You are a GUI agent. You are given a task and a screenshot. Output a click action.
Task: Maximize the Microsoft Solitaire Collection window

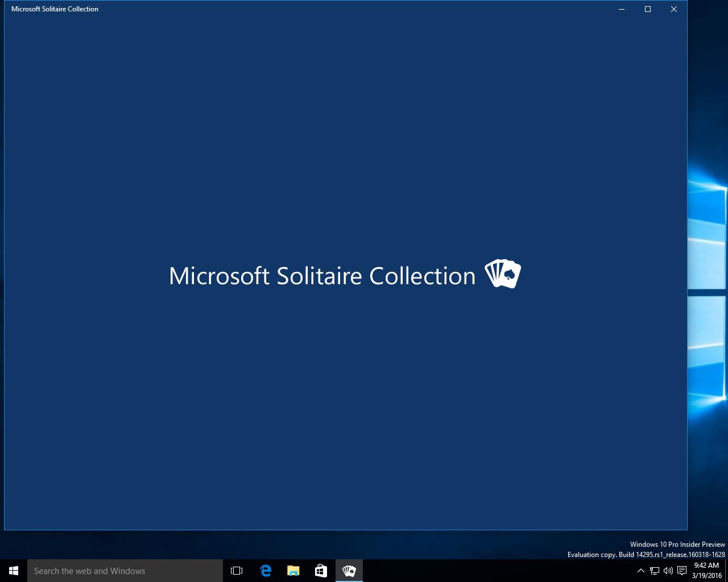648,9
